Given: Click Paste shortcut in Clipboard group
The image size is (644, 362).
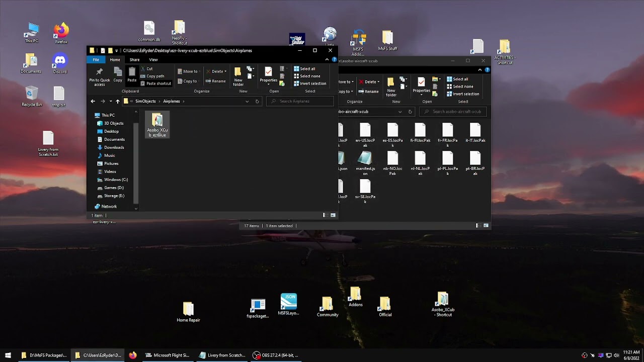Looking at the screenshot, I should tap(155, 83).
